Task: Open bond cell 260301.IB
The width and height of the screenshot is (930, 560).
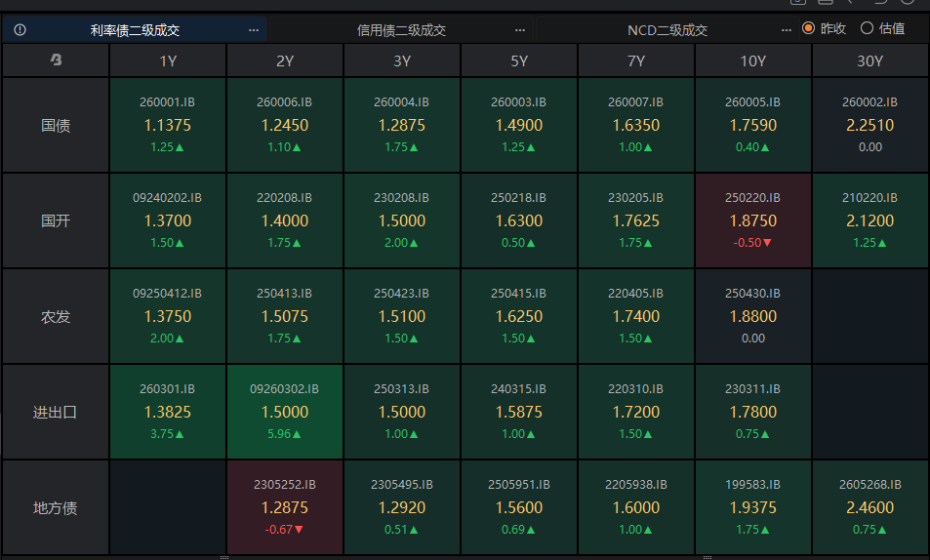Action: (x=168, y=412)
